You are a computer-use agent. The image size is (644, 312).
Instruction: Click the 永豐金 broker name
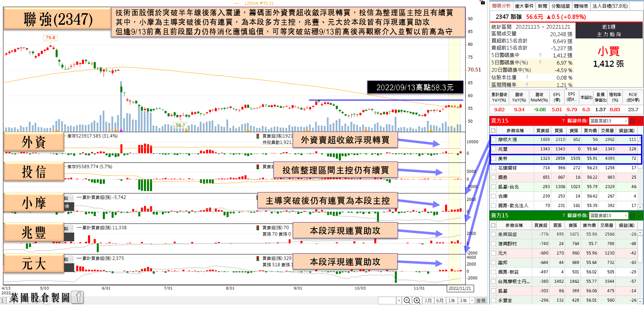click(x=505, y=300)
